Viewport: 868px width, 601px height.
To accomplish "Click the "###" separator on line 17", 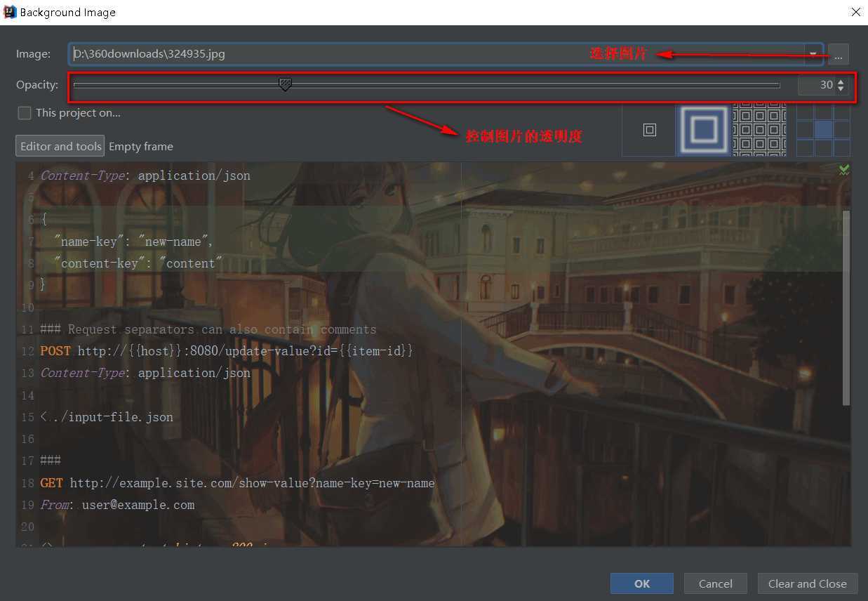I will click(51, 461).
